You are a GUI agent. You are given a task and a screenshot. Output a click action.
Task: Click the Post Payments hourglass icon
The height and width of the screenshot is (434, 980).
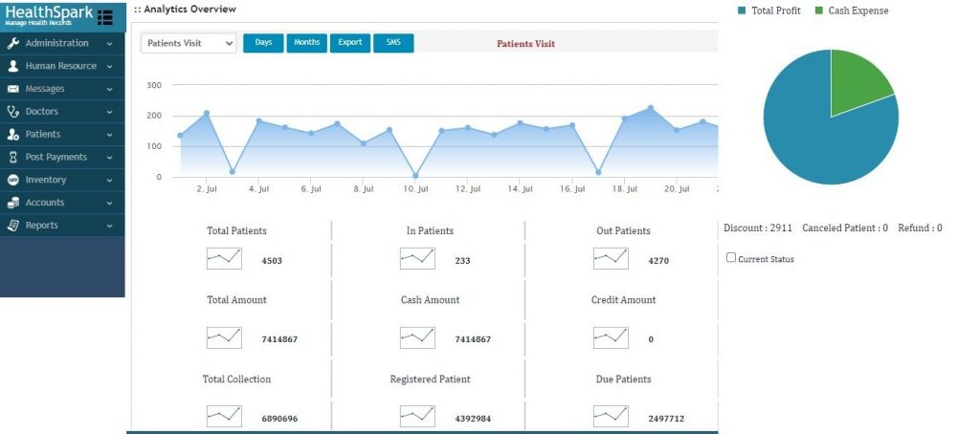click(x=13, y=158)
